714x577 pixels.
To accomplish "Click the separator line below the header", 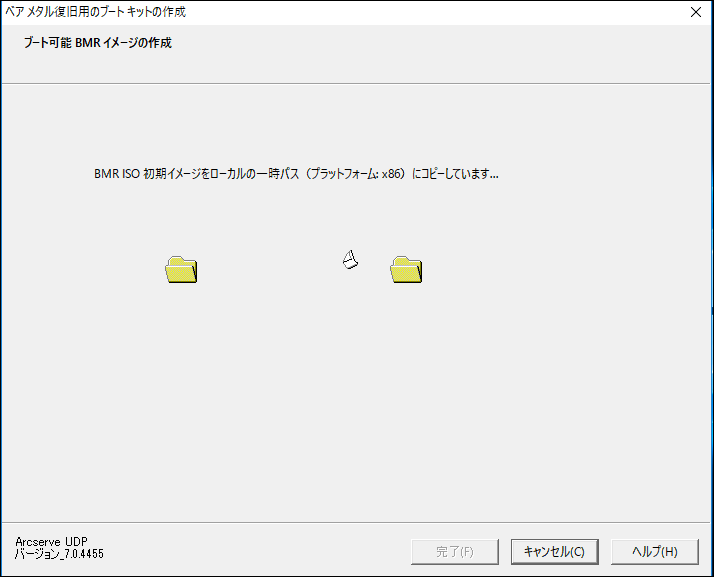I will click(356, 83).
